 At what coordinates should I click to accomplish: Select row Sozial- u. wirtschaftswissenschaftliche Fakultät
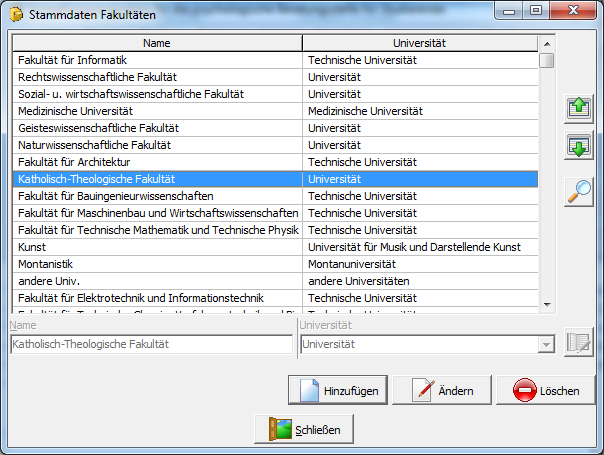[x=275, y=94]
